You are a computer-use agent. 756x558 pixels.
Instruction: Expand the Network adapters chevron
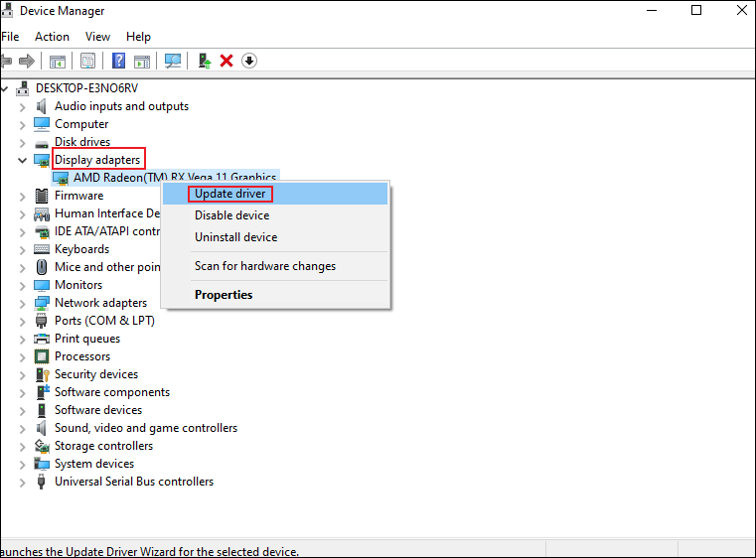(x=22, y=304)
